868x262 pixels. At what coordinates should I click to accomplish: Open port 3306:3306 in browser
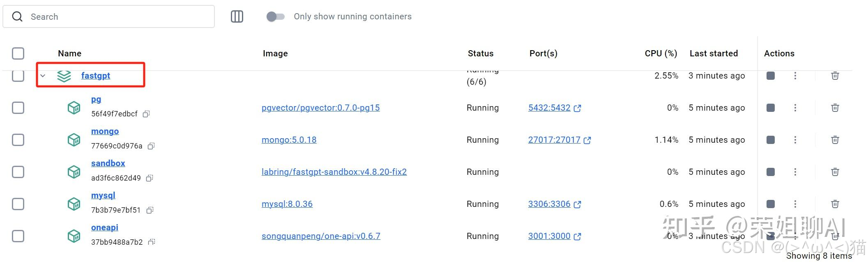(x=555, y=204)
